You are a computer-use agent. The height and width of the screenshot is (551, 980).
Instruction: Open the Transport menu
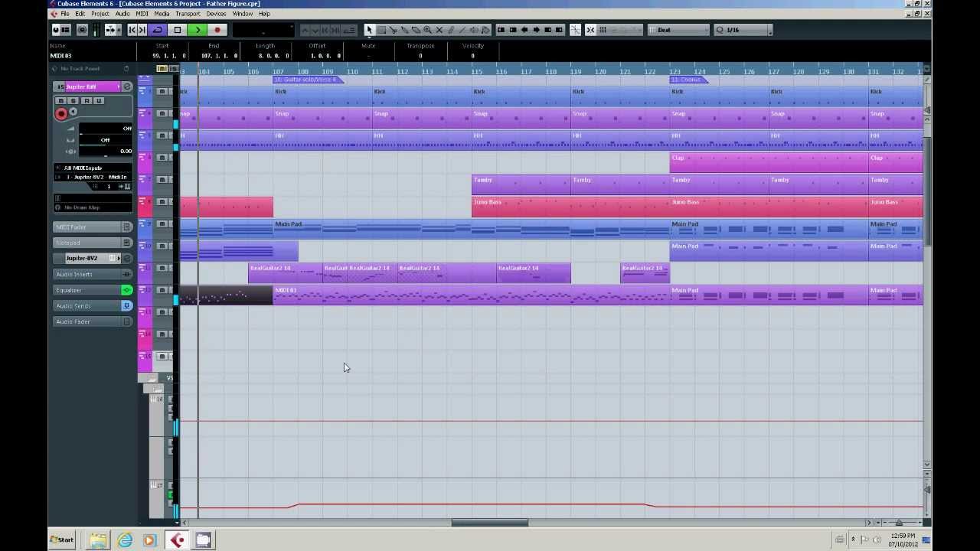coord(188,14)
